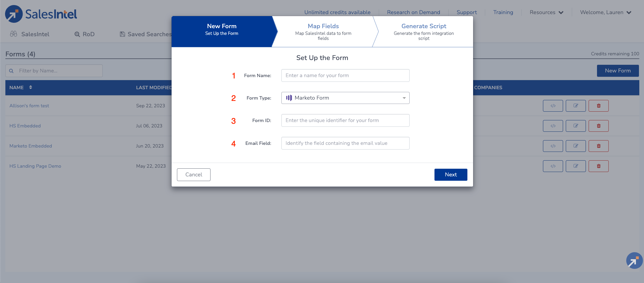Click the code script icon for HS Landing Page Demo
Image resolution: width=644 pixels, height=283 pixels.
coord(553,166)
